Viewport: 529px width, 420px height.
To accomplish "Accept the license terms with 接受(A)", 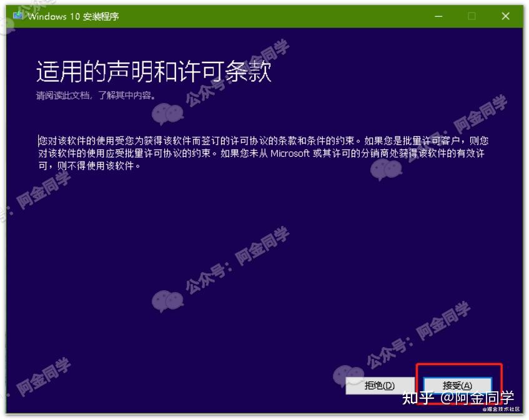I will [x=457, y=385].
